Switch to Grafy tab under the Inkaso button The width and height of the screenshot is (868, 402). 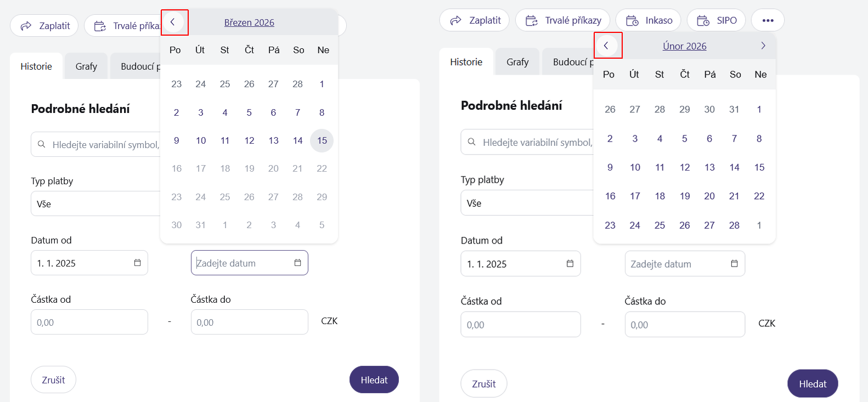point(517,62)
